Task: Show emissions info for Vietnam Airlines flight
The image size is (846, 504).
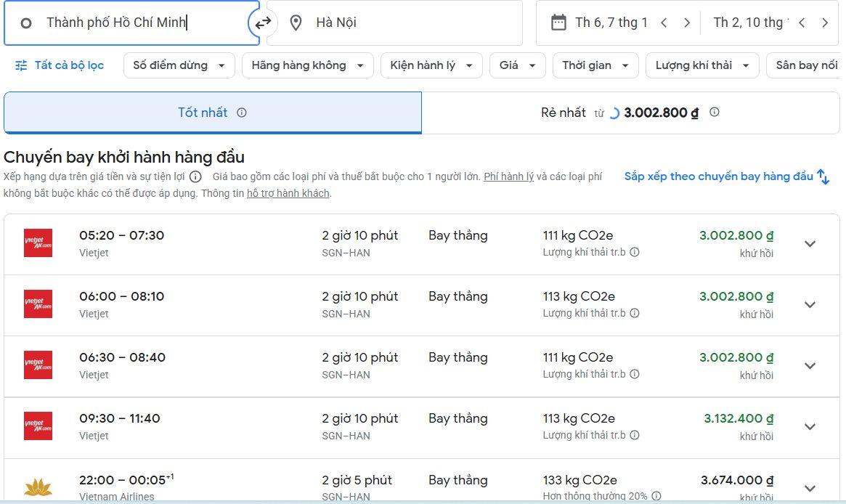Action: pyautogui.click(x=656, y=496)
